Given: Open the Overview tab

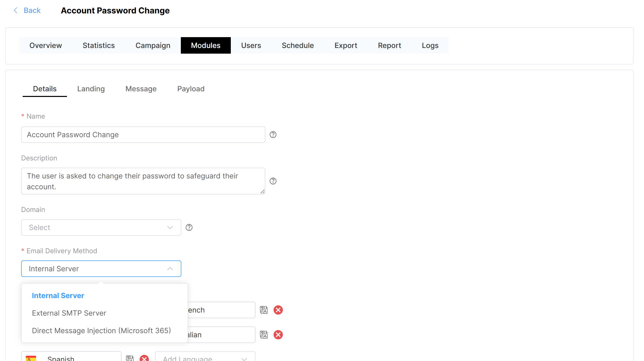Looking at the screenshot, I should pos(46,45).
